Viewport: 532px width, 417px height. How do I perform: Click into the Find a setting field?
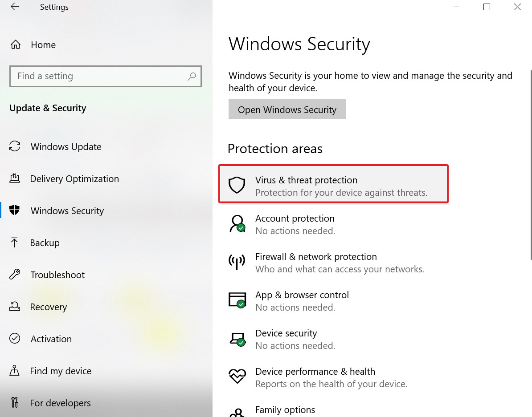98,76
